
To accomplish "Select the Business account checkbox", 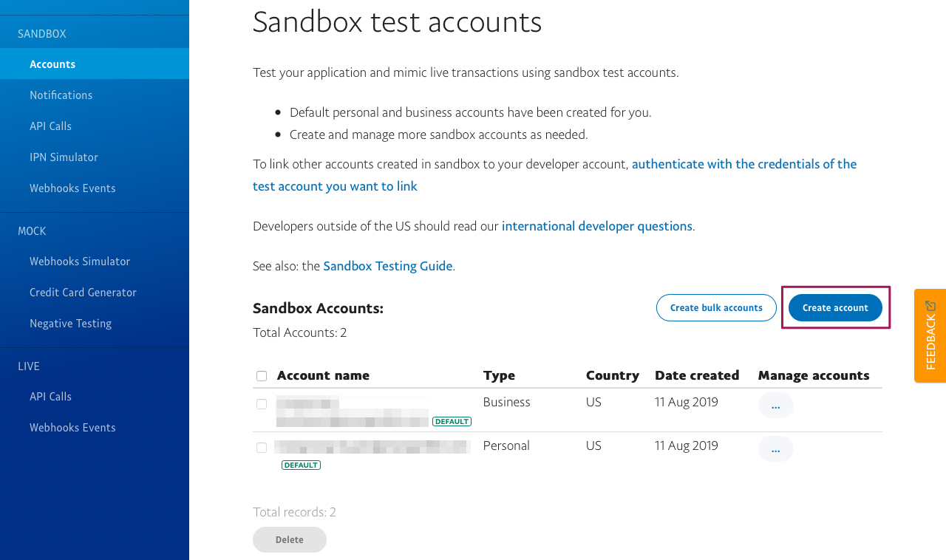I will (x=262, y=404).
